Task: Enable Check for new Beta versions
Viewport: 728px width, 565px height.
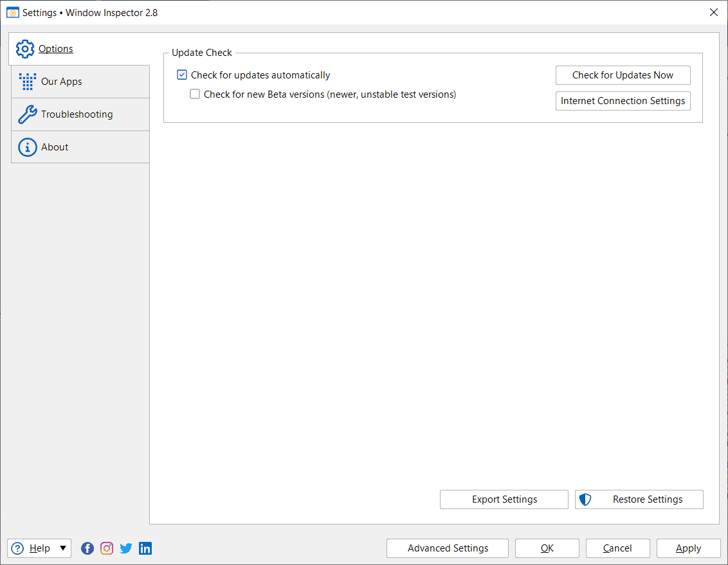Action: click(195, 94)
